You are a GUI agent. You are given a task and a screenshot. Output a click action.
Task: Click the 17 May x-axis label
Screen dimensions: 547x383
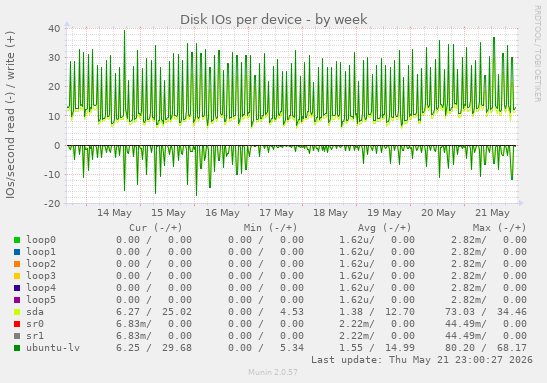[x=276, y=213]
